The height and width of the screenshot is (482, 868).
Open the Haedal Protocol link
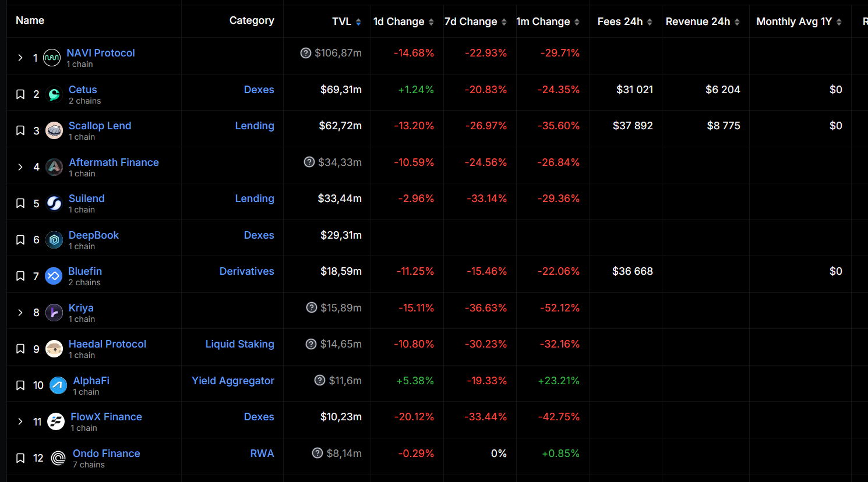click(107, 344)
